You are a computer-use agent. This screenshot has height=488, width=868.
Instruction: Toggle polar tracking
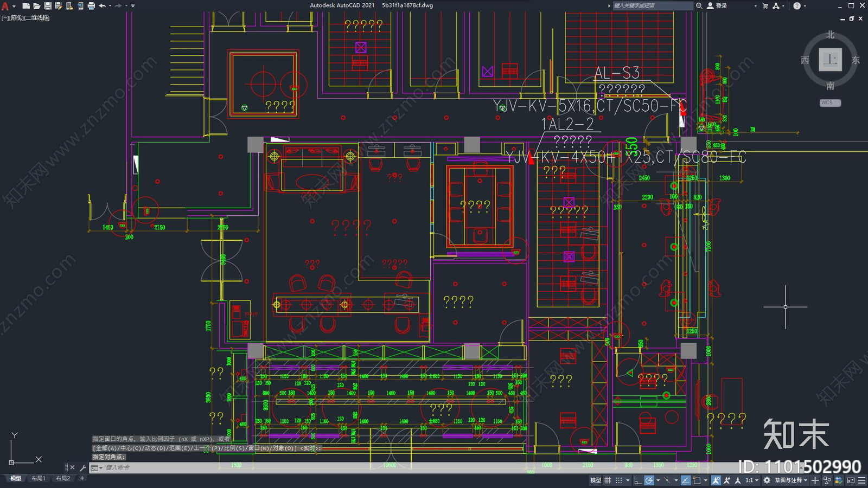click(649, 480)
